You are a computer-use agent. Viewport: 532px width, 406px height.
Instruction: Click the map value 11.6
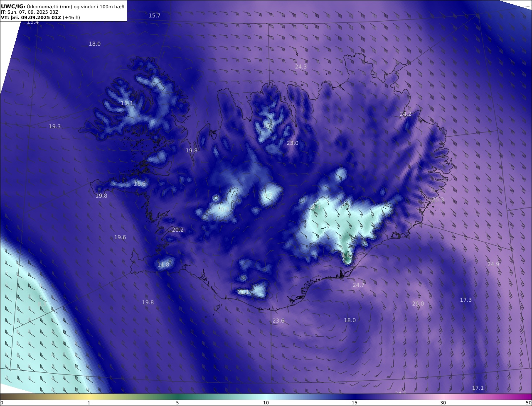click(140, 183)
